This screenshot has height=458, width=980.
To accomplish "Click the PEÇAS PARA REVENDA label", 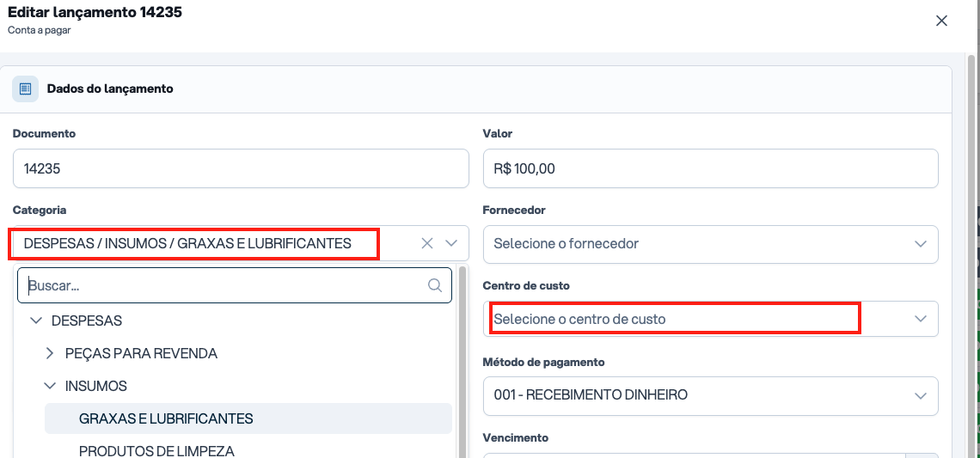I will [141, 354].
